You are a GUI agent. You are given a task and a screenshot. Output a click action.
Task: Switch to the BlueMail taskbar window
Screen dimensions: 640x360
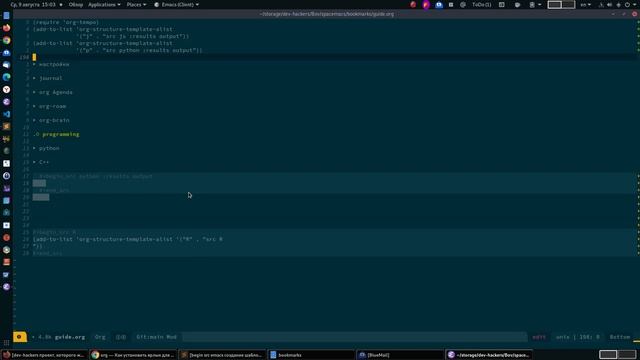(400, 355)
